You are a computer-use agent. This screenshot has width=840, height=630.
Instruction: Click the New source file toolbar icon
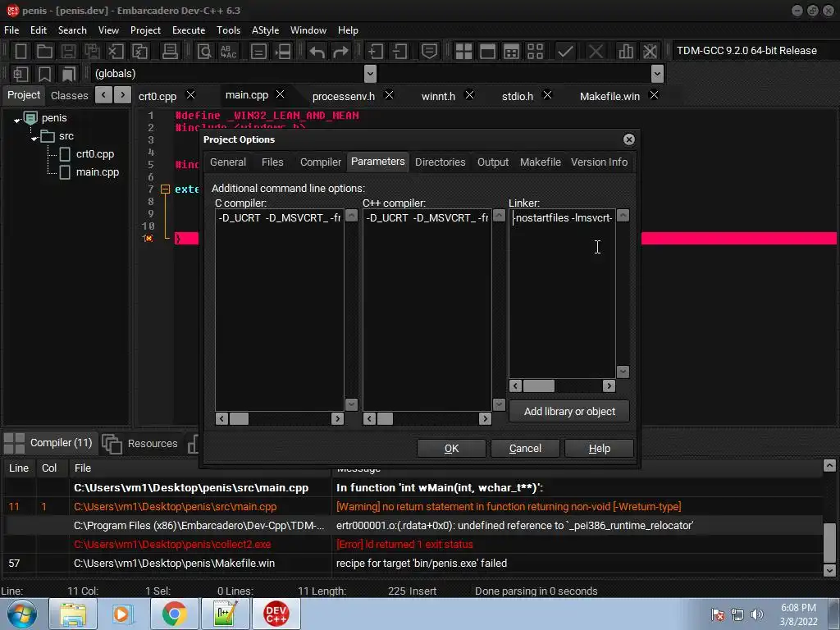coord(21,52)
